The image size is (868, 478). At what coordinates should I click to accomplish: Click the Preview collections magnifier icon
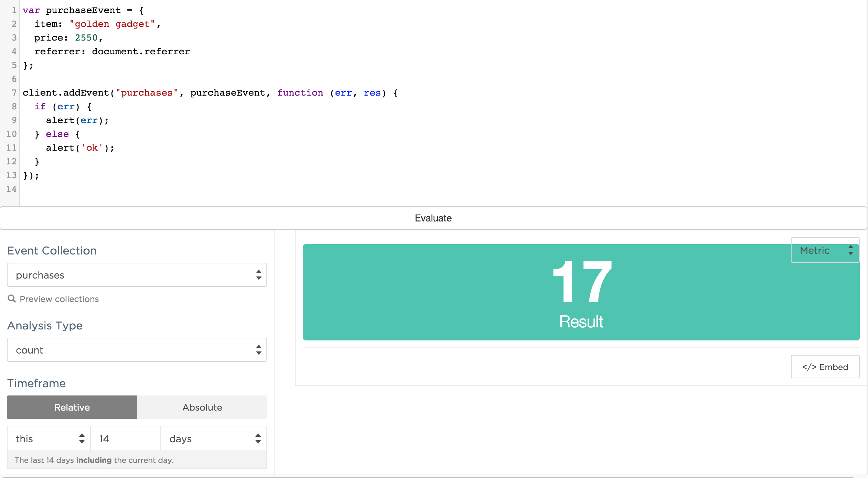pyautogui.click(x=12, y=298)
